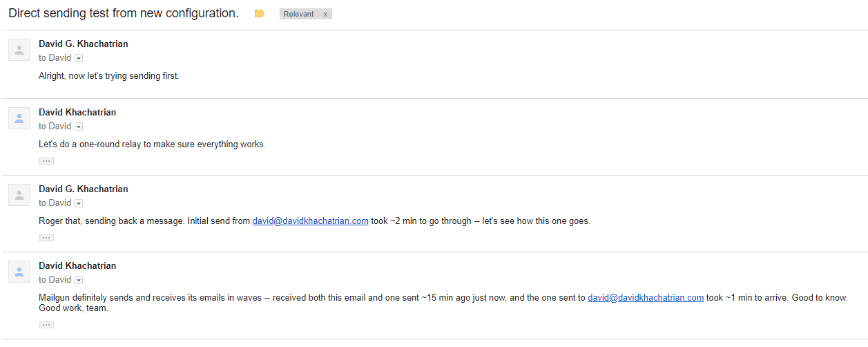
Task: Remove the Relevant label with x
Action: 325,14
